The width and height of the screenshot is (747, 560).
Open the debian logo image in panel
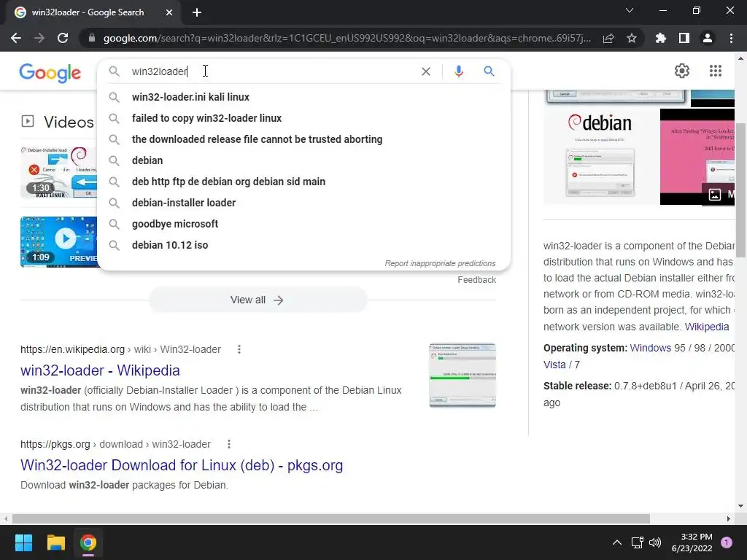(601, 156)
